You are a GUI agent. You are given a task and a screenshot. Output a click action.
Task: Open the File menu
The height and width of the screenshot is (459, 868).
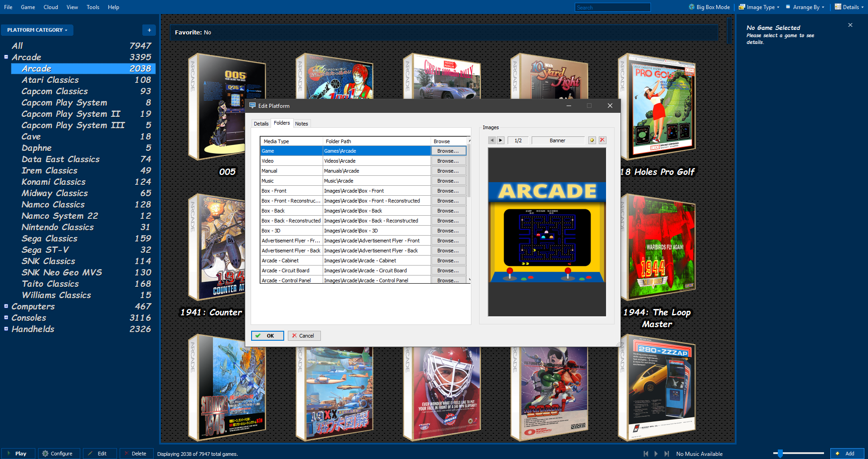click(x=8, y=7)
